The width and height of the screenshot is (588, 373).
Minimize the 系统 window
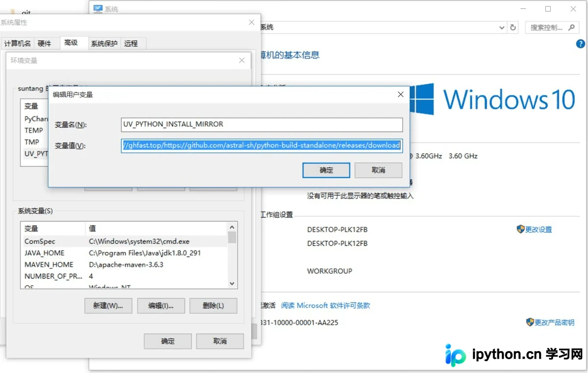point(522,9)
